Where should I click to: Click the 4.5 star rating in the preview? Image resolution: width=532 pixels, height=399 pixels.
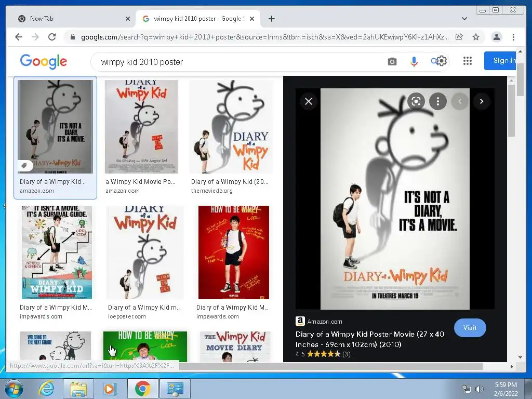(x=323, y=354)
